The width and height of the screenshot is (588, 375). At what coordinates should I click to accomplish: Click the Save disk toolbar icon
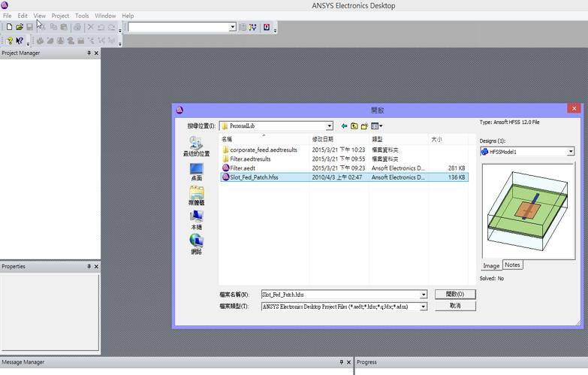click(29, 27)
